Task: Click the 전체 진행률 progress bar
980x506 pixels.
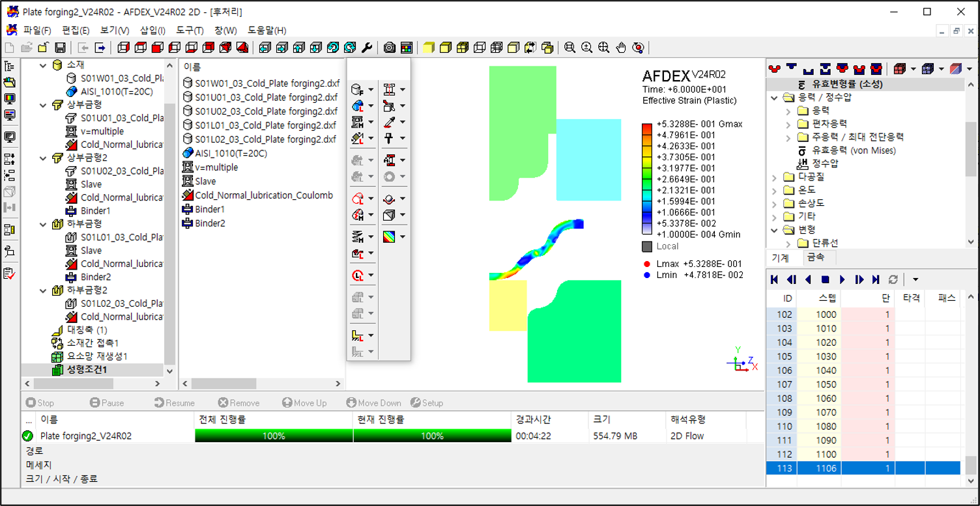Action: [274, 436]
